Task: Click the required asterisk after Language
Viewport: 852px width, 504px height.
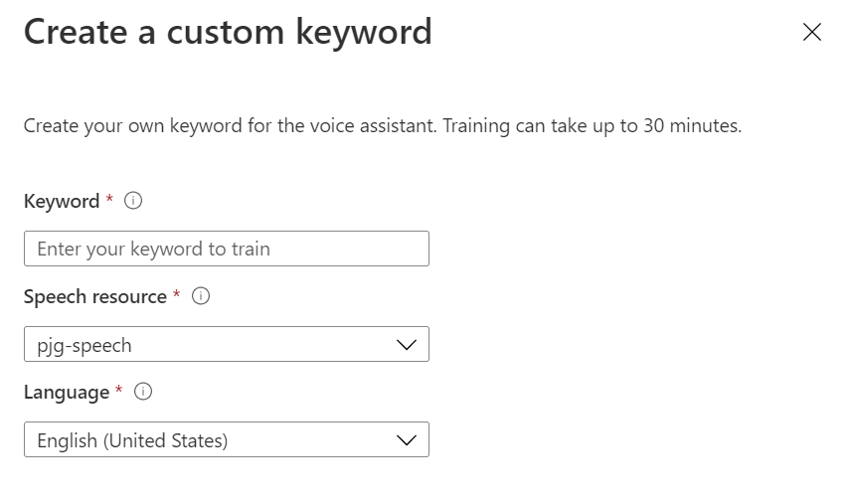Action: (119, 390)
